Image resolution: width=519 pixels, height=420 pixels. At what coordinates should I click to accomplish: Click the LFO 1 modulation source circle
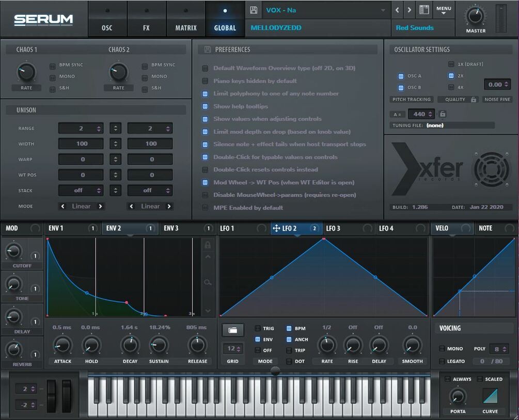point(261,228)
